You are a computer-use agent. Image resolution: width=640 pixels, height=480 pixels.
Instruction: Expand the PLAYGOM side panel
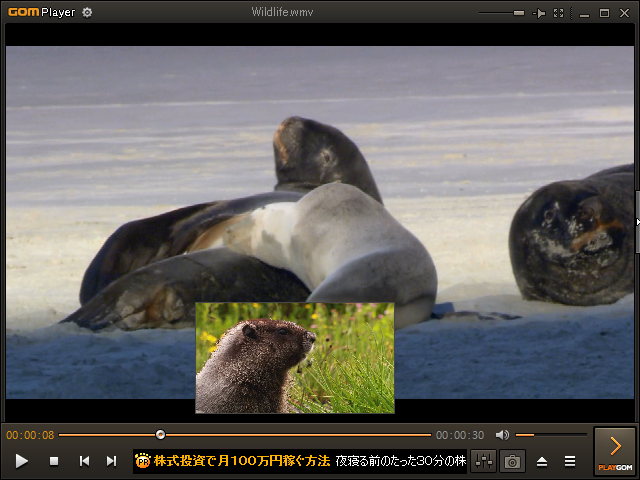pos(615,450)
